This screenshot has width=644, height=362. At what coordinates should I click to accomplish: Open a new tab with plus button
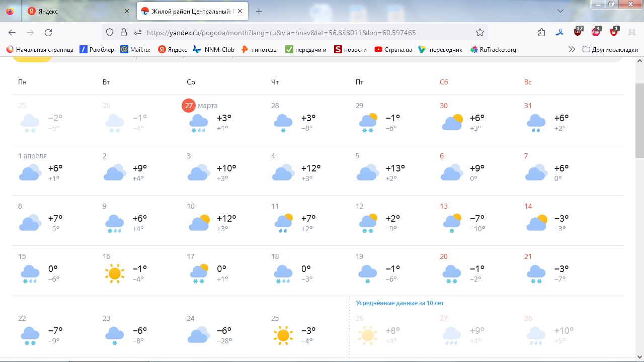coord(259,11)
